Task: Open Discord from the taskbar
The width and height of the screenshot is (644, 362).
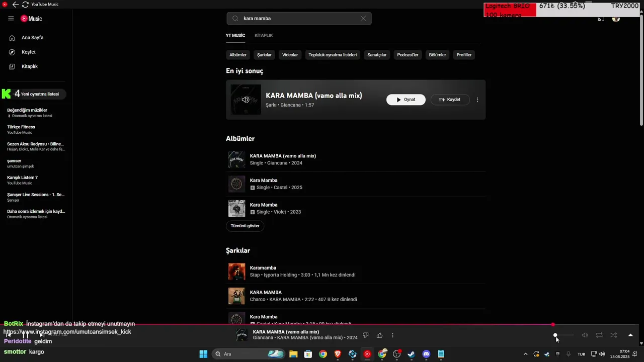Action: coord(426,354)
